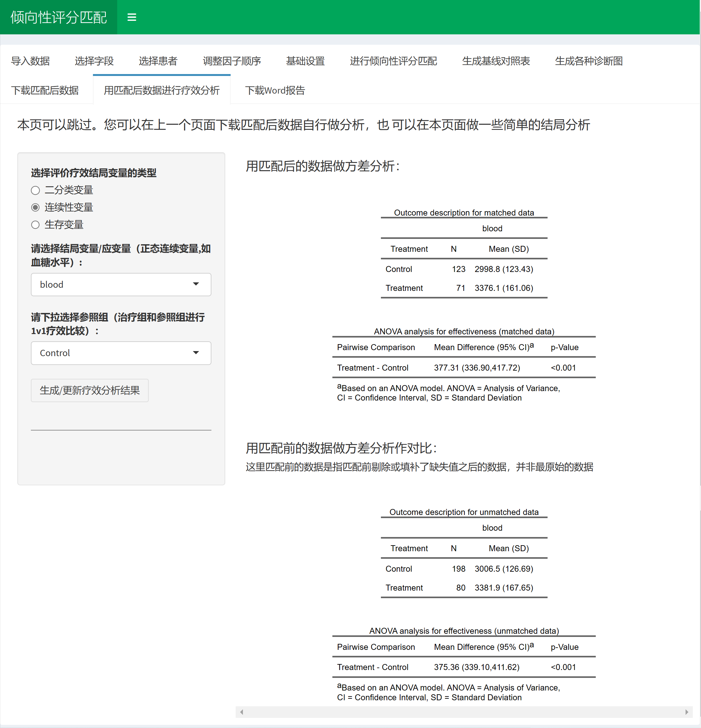Open the 基础设置 tab
Screen dimensions: 701x728
point(306,61)
